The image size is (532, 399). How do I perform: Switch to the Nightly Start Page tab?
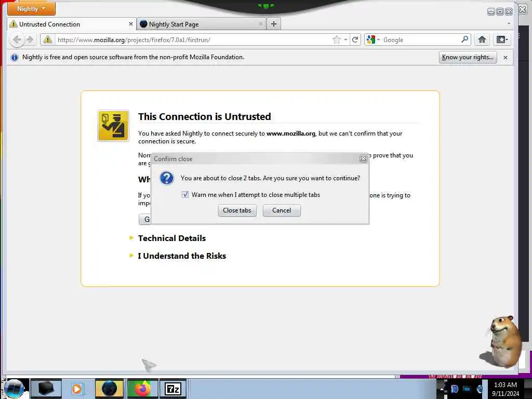(202, 24)
